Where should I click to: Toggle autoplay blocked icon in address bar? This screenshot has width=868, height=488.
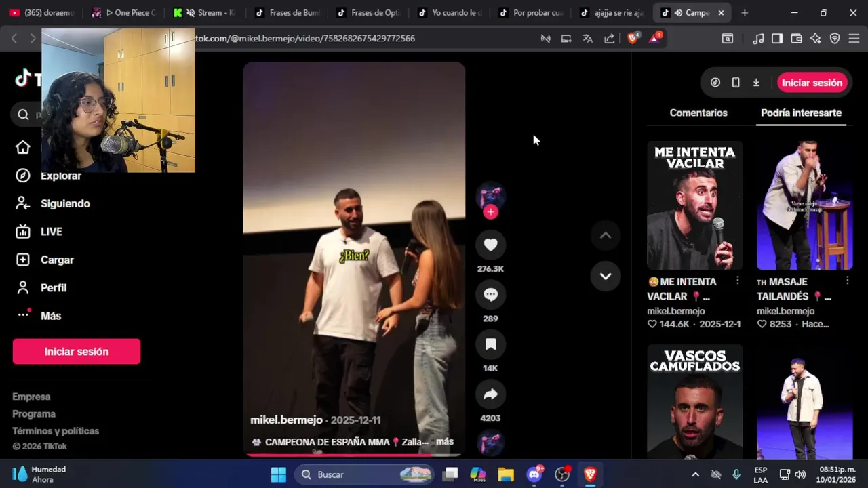(x=545, y=39)
